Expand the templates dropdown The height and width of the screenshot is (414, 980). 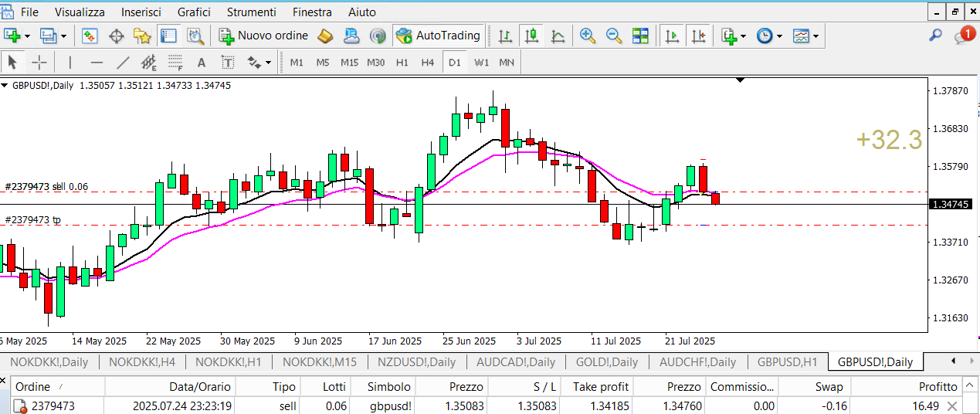pos(816,36)
